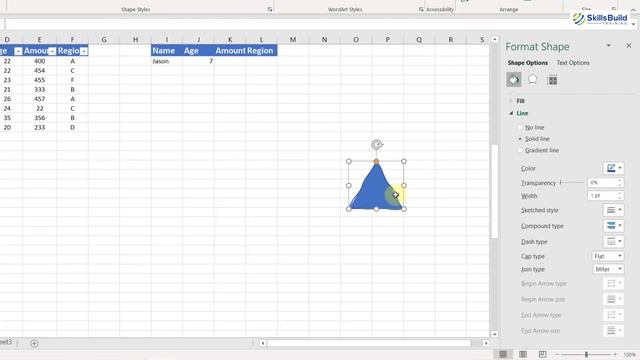Open the line Color picker dropdown

[613, 168]
